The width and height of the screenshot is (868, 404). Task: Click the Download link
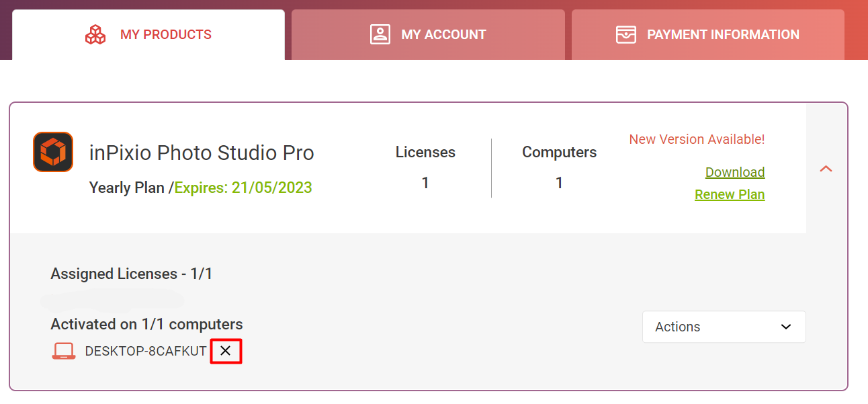pyautogui.click(x=734, y=172)
